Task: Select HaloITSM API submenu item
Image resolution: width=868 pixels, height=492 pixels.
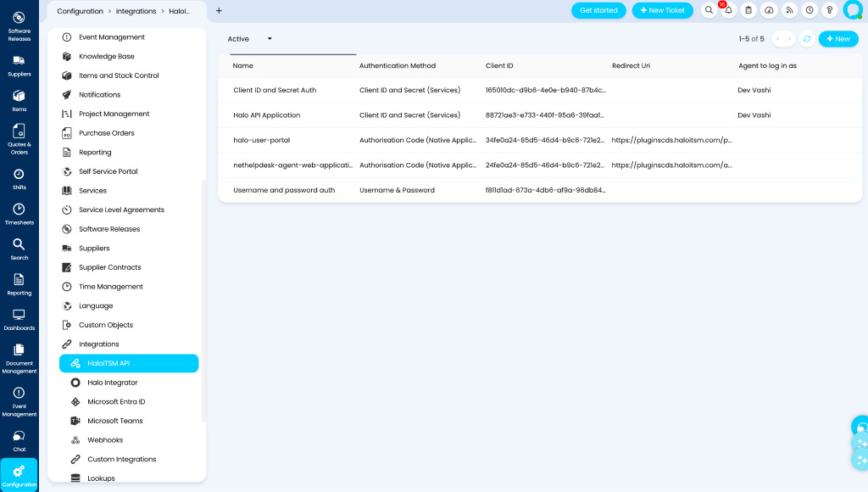Action: pos(129,363)
